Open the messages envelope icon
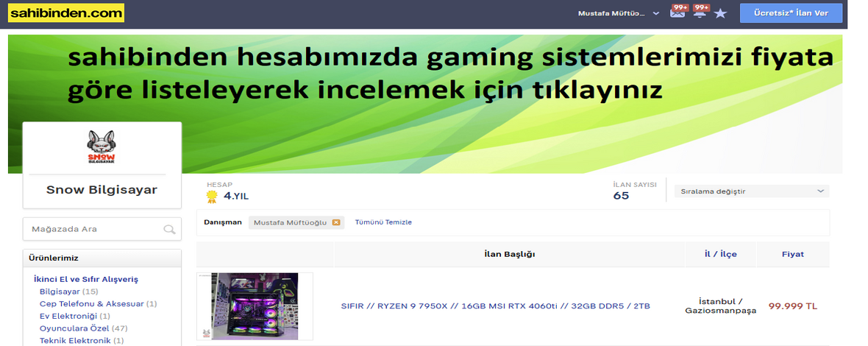The image size is (868, 346). point(677,13)
